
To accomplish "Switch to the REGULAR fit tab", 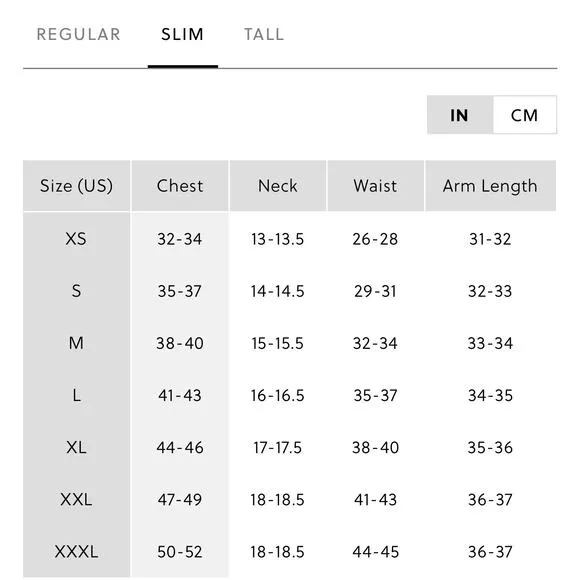I will 78,34.
